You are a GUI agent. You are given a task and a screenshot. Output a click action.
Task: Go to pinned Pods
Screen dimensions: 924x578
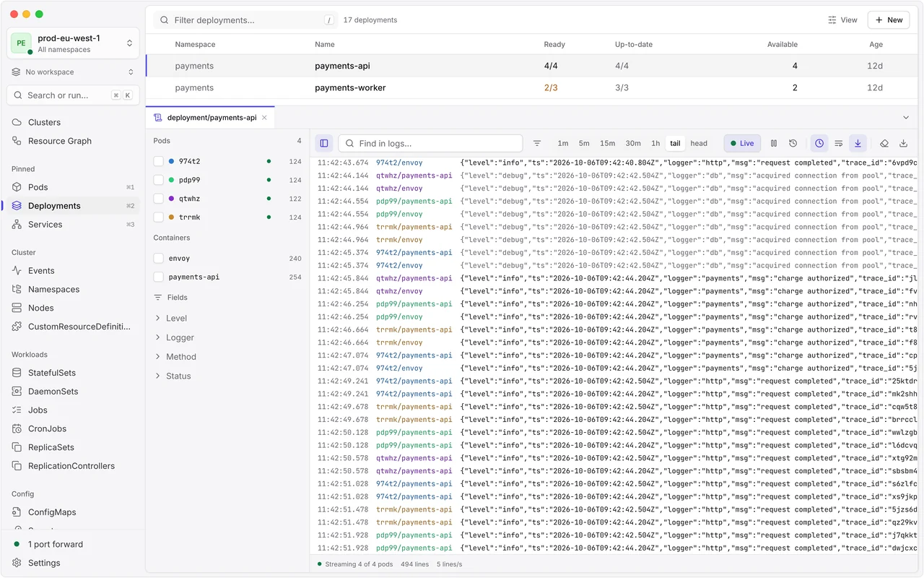click(x=73, y=187)
